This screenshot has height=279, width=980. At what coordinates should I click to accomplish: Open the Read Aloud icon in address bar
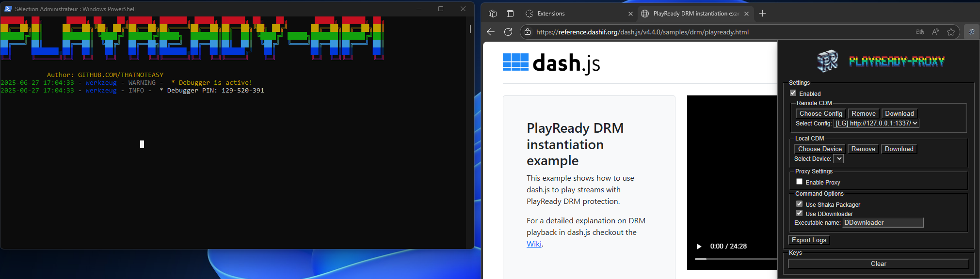(x=935, y=32)
